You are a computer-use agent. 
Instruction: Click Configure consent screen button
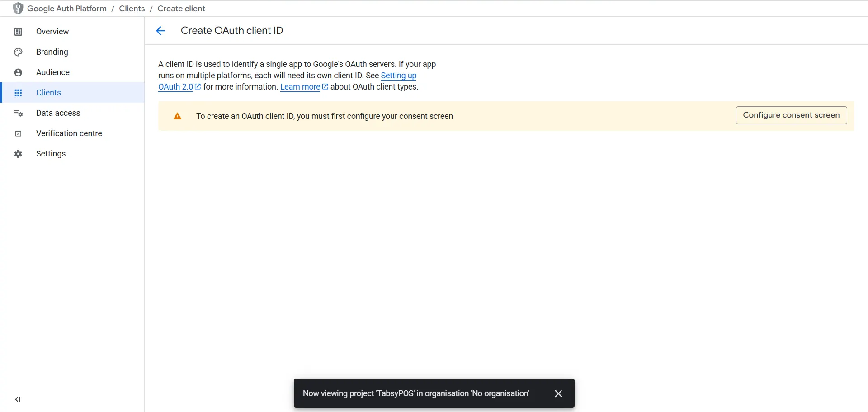(x=791, y=115)
